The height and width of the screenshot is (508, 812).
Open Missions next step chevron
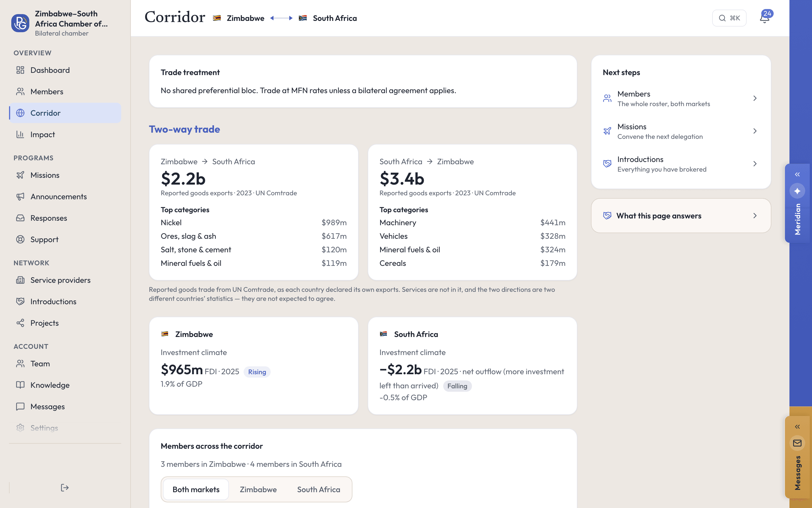pos(754,131)
